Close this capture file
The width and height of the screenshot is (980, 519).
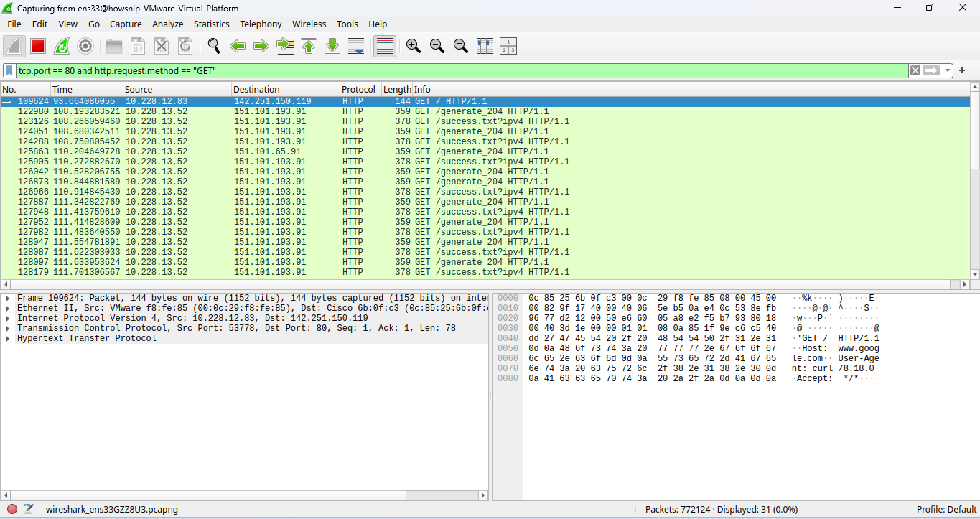coord(162,47)
